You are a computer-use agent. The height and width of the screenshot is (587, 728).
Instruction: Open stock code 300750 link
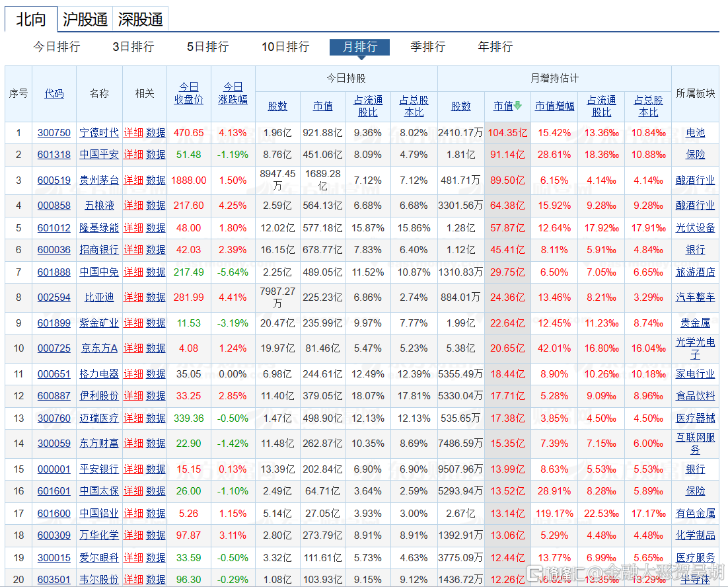54,133
